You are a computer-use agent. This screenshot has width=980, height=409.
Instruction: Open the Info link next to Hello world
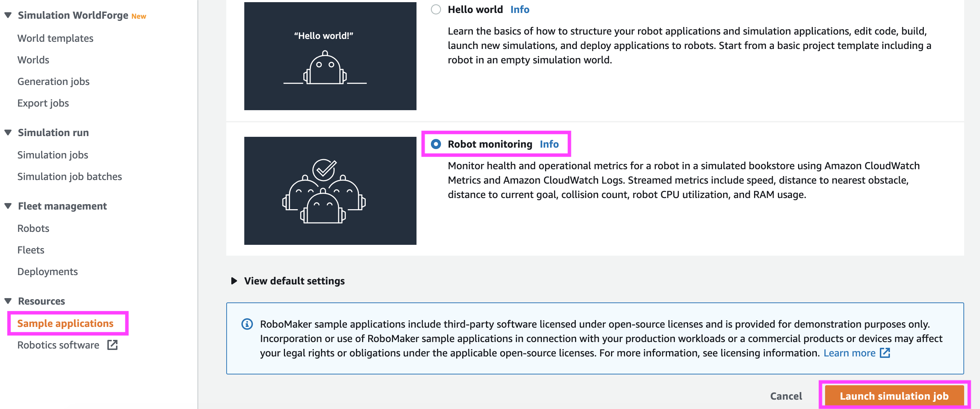pos(520,9)
